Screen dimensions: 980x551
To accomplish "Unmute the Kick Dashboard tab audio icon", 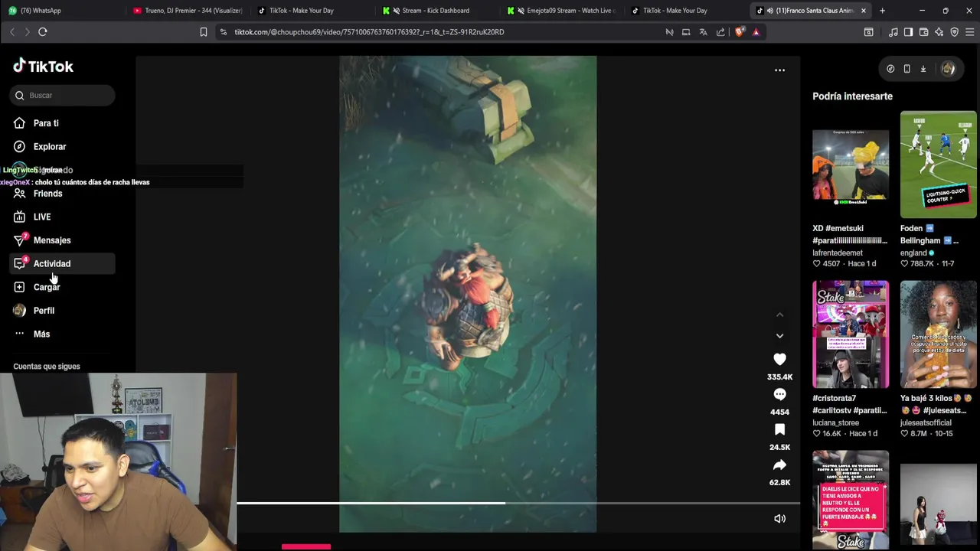I will coord(396,11).
